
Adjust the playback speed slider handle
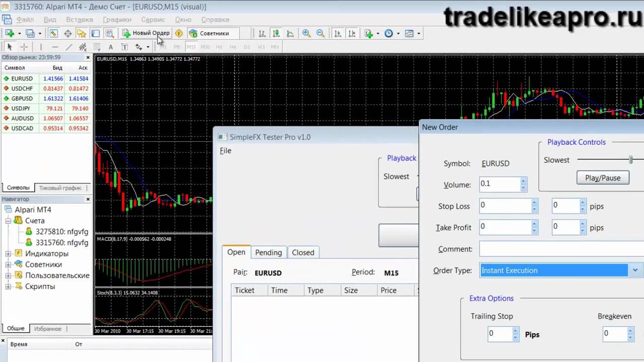(630, 160)
